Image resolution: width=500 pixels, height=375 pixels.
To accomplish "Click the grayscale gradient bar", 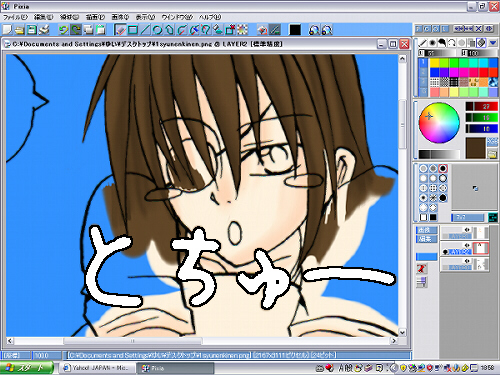I will point(439,154).
